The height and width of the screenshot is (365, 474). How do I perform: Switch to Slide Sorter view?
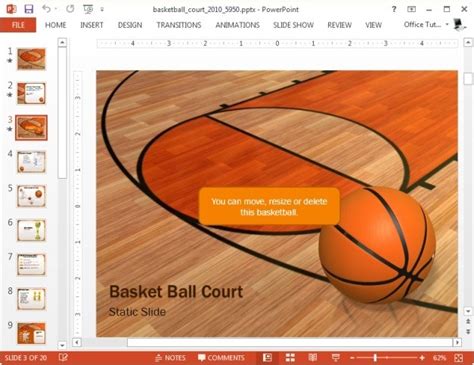290,358
